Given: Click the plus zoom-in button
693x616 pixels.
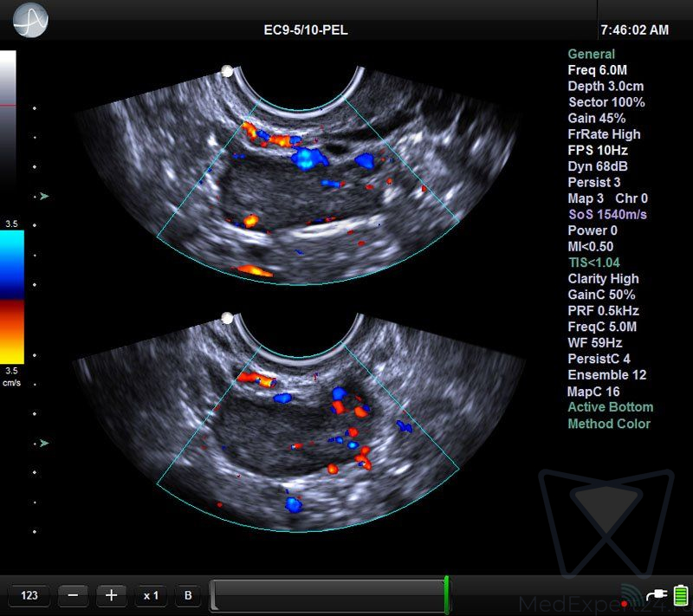Looking at the screenshot, I should 111,595.
